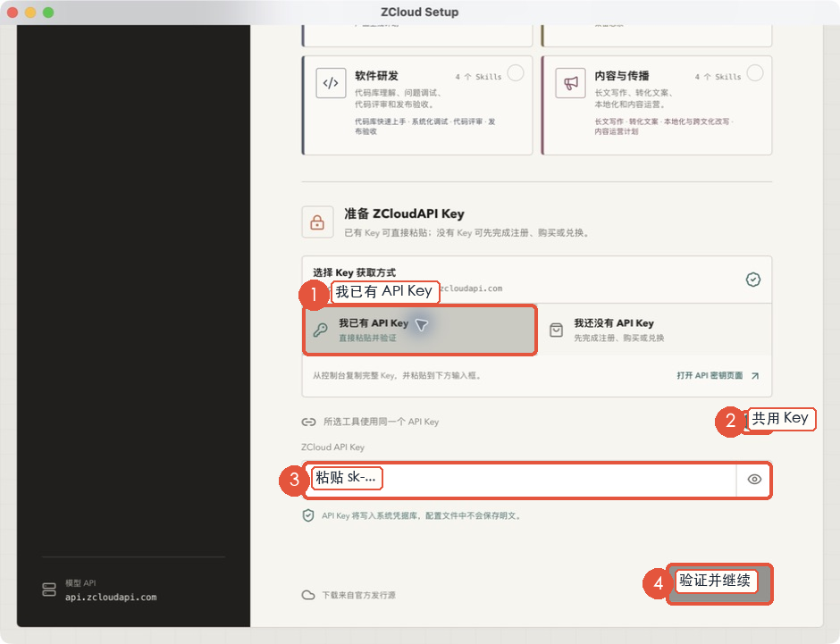840x644 pixels.
Task: Check the 软件研发 card radio circle
Action: [x=516, y=73]
